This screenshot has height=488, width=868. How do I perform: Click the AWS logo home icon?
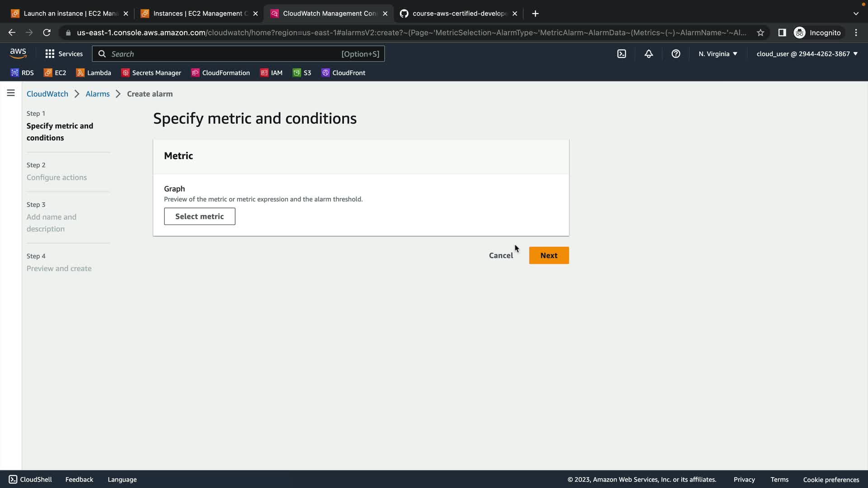click(18, 53)
